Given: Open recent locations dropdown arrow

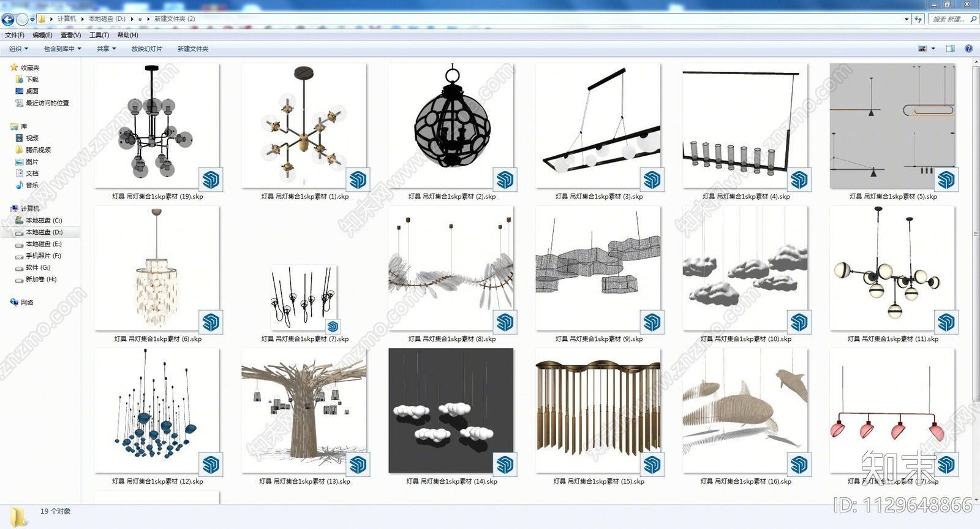Looking at the screenshot, I should (32, 20).
